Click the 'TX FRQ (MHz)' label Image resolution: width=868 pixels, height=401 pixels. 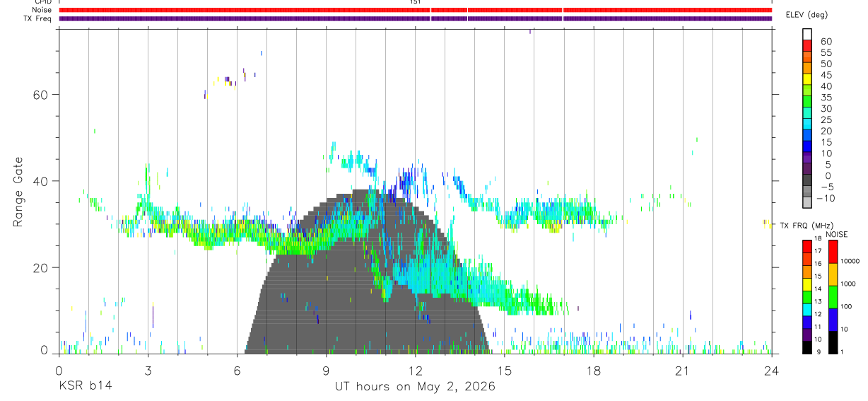[806, 225]
